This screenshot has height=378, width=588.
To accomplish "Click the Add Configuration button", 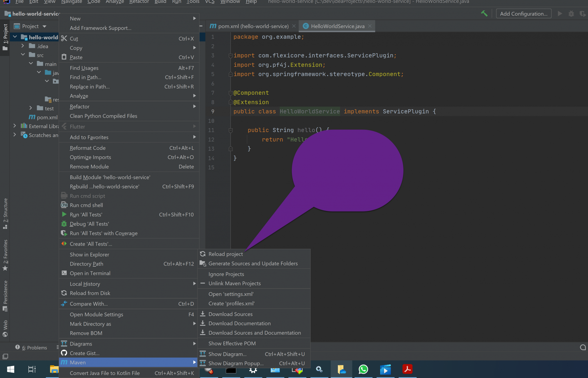I will 523,14.
